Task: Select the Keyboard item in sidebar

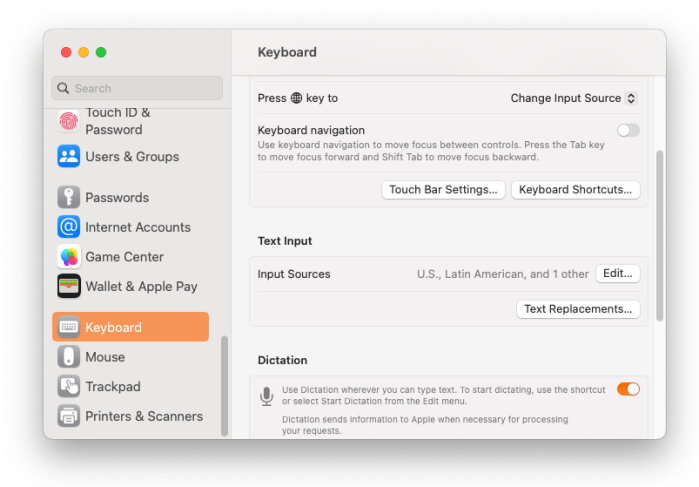Action: [130, 327]
